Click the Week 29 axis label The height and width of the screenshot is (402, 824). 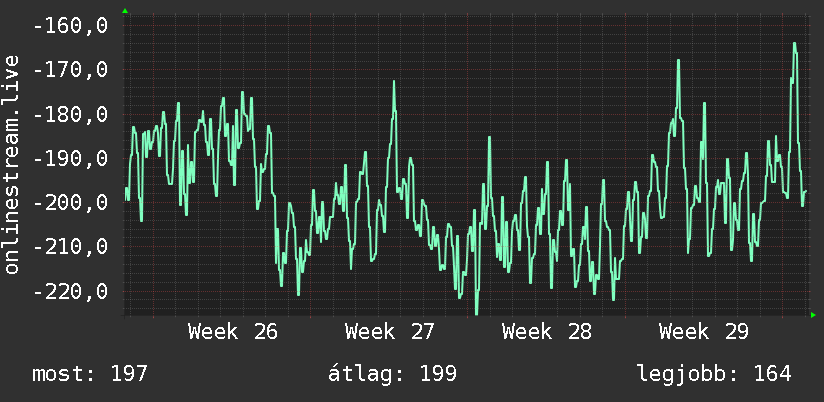(x=704, y=332)
